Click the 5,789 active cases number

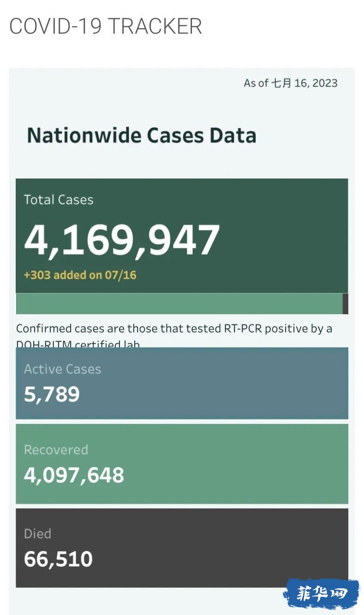point(52,394)
